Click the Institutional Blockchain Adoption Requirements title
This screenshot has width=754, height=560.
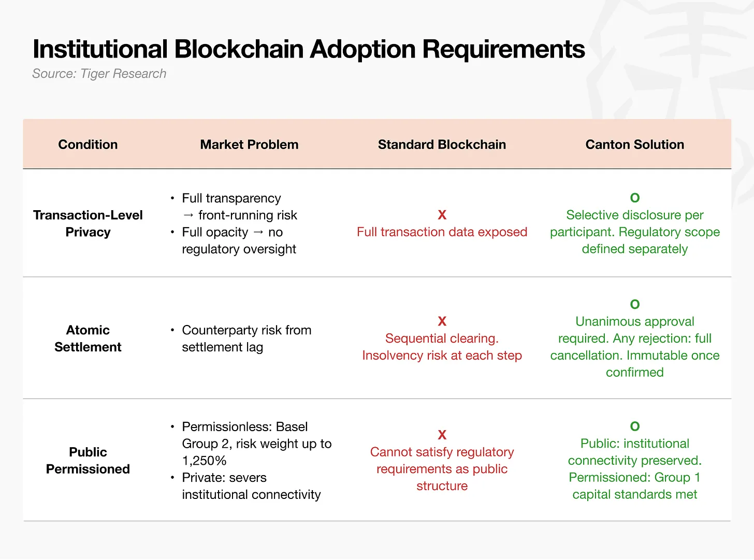(x=309, y=49)
